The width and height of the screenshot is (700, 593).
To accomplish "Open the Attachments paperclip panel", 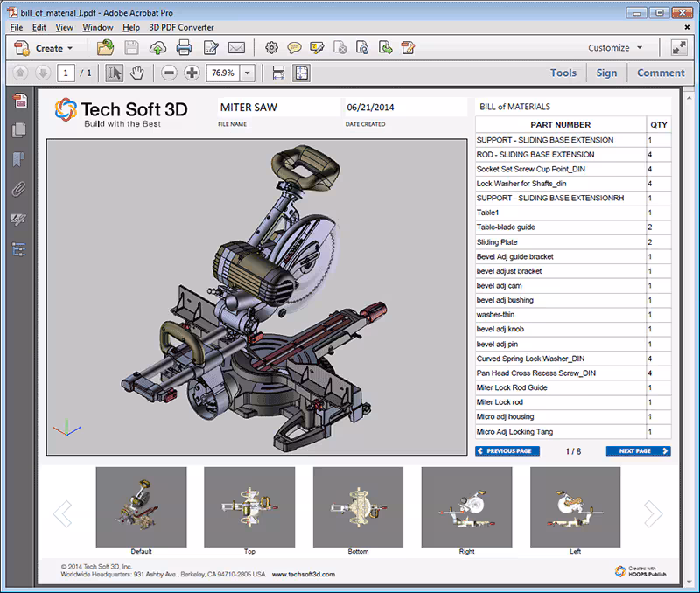I will [18, 189].
